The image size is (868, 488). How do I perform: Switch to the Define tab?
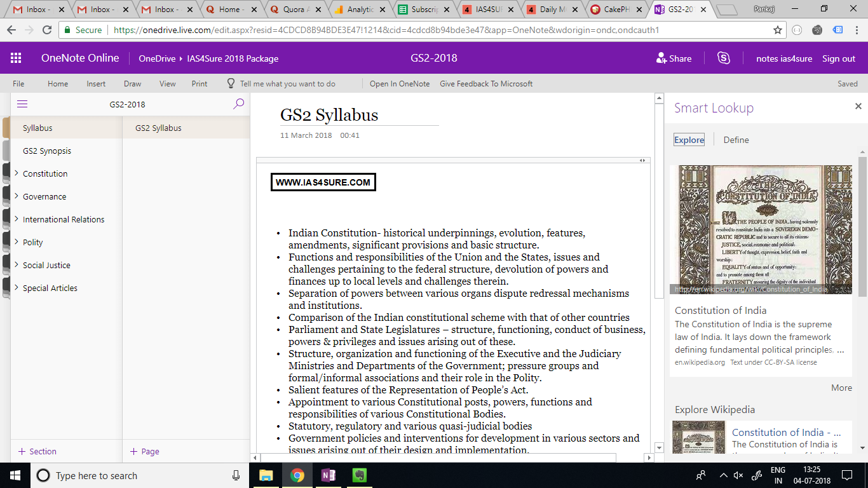point(736,140)
